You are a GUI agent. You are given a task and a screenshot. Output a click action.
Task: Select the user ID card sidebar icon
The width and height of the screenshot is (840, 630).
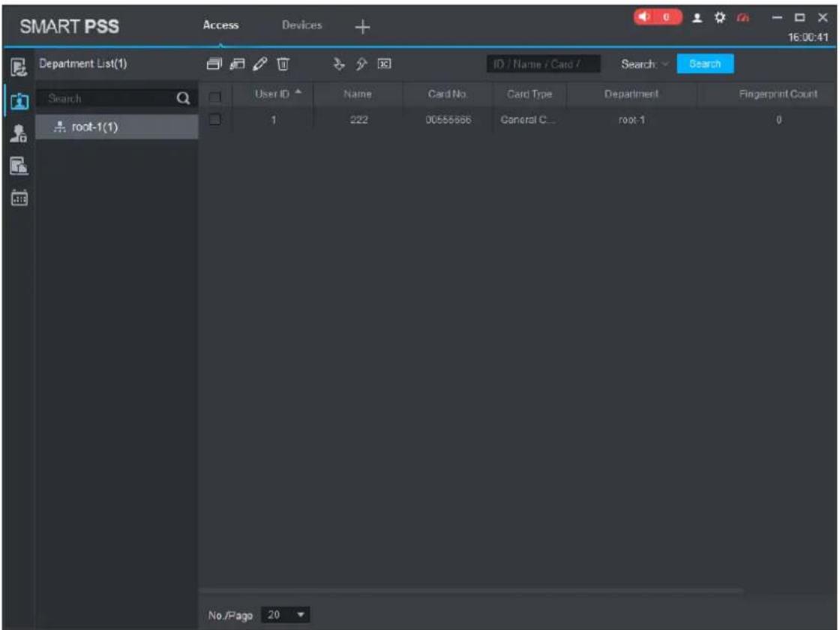[19, 100]
